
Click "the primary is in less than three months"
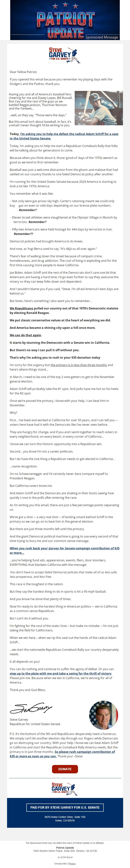(x=79, y=365)
